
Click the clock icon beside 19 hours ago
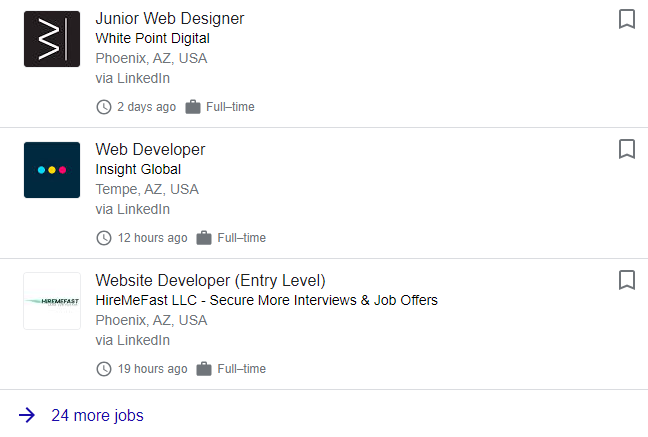104,369
